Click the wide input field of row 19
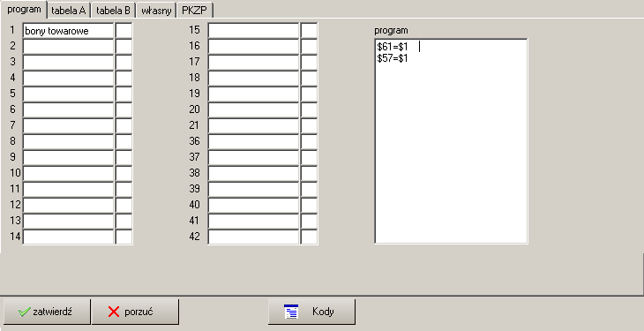The height and width of the screenshot is (331, 644). (x=253, y=94)
